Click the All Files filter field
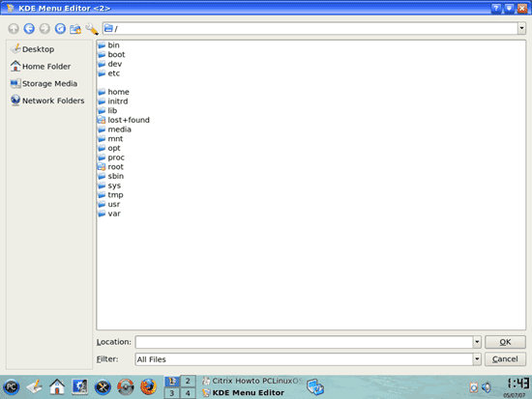This screenshot has height=399, width=532. coord(304,359)
